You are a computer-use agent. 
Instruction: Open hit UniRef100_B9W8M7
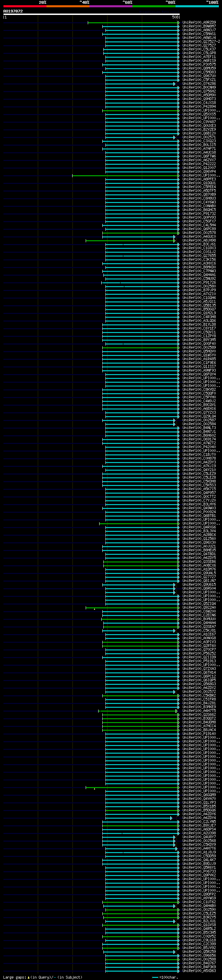pos(199,26)
